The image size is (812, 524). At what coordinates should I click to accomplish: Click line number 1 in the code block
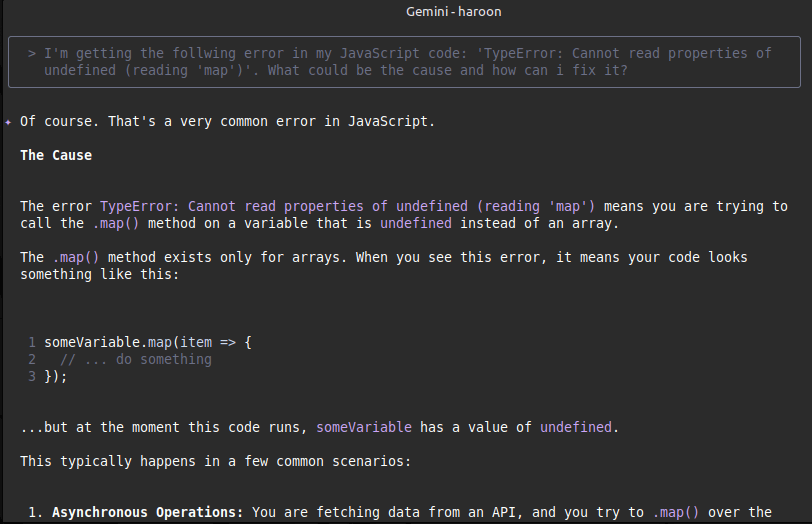[x=32, y=342]
